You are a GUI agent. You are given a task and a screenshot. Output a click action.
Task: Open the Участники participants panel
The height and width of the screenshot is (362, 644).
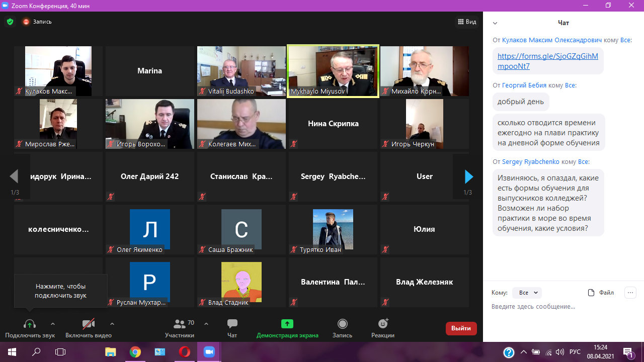click(180, 328)
